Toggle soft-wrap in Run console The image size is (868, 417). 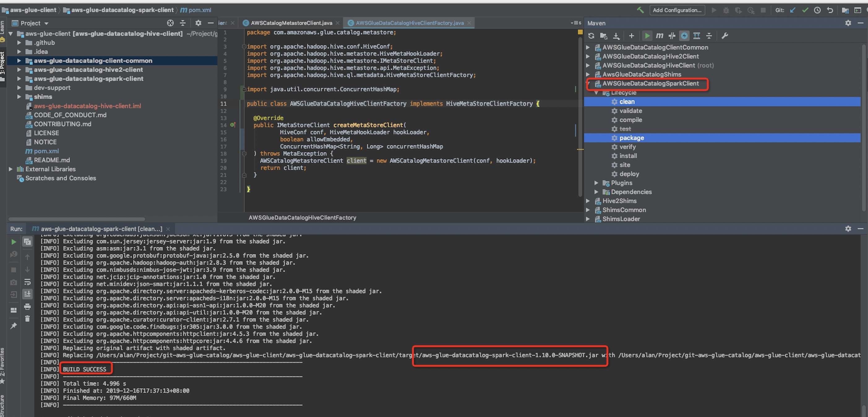point(27,282)
